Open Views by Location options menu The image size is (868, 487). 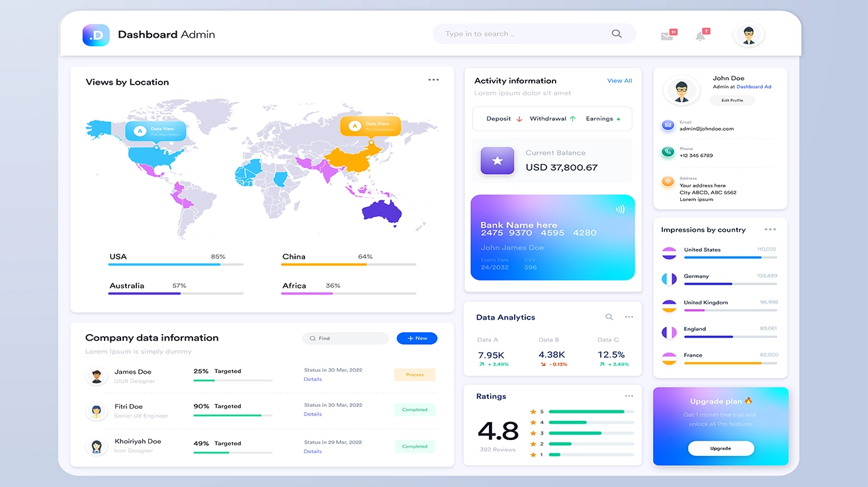433,79
